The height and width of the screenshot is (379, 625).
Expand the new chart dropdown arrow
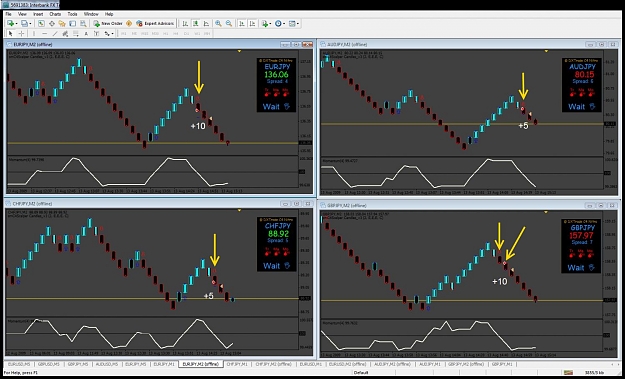(16, 24)
